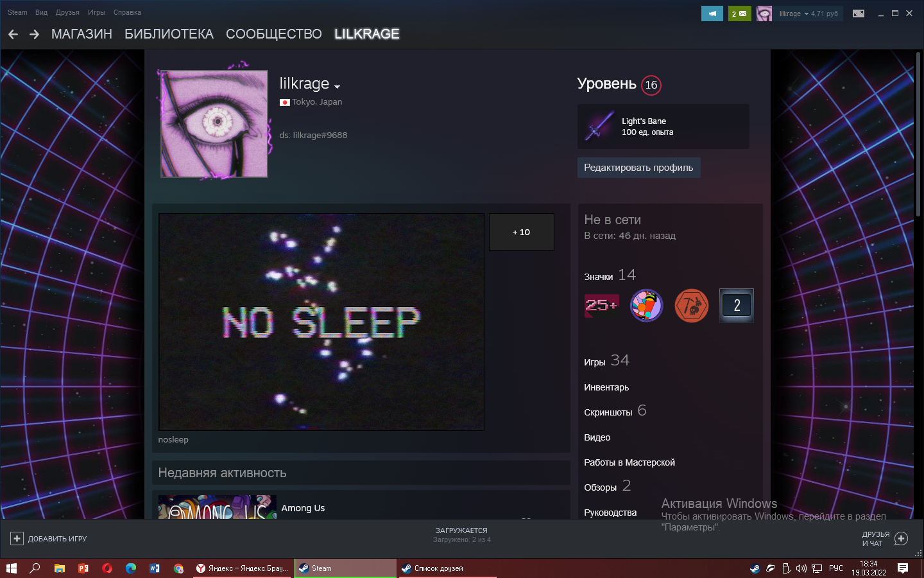924x578 pixels.
Task: Open the Игры menu
Action: [96, 12]
